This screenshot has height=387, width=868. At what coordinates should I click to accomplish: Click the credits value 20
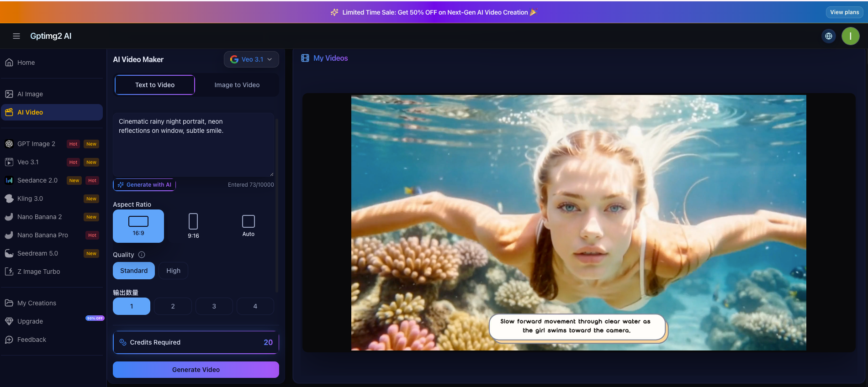(268, 342)
